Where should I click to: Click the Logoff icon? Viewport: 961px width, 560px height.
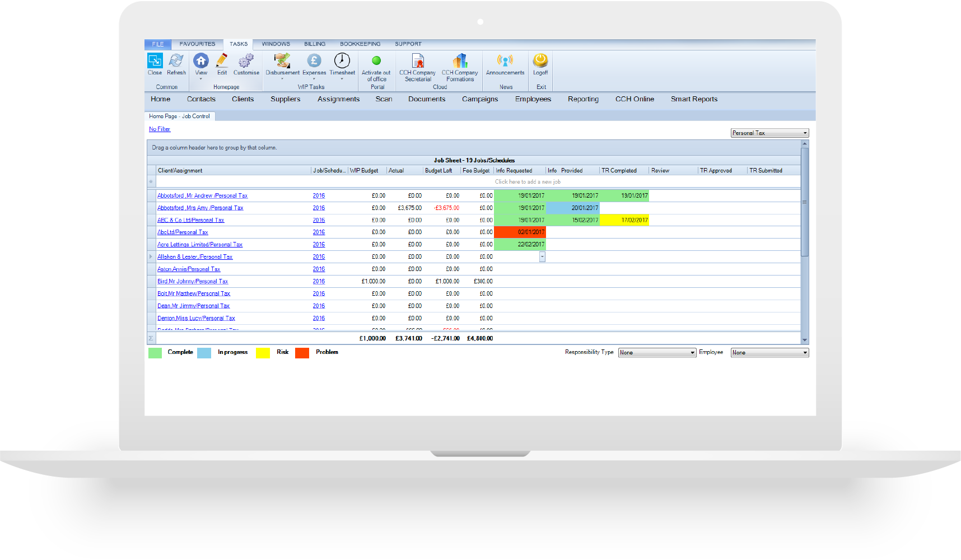pyautogui.click(x=540, y=61)
